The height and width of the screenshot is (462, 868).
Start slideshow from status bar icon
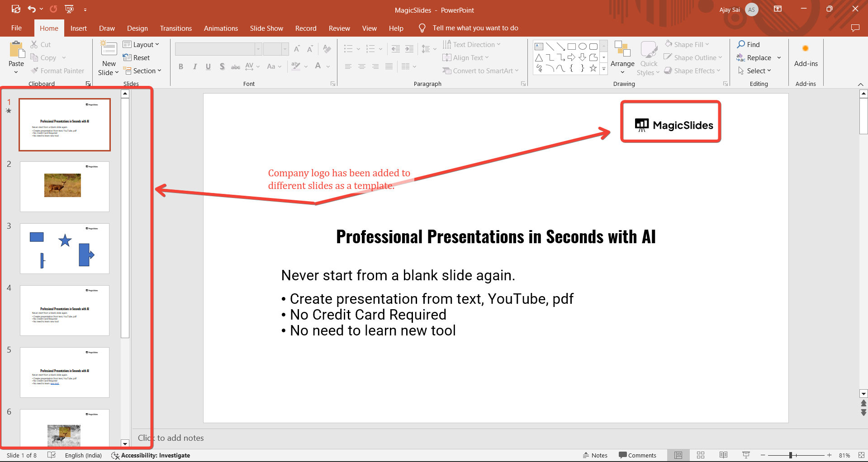[746, 455]
